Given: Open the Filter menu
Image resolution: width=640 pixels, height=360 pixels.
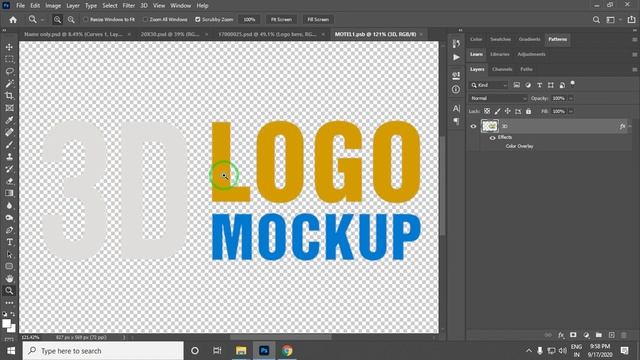Looking at the screenshot, I should pos(129,6).
